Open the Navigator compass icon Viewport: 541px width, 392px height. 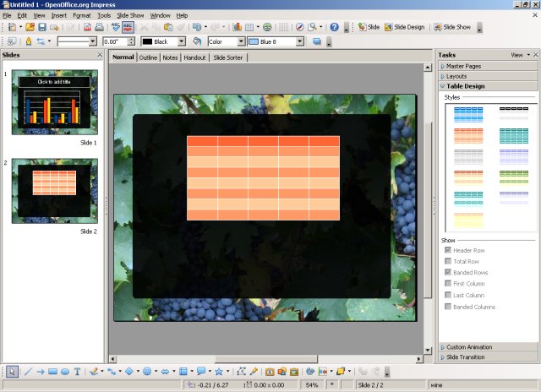(x=300, y=27)
